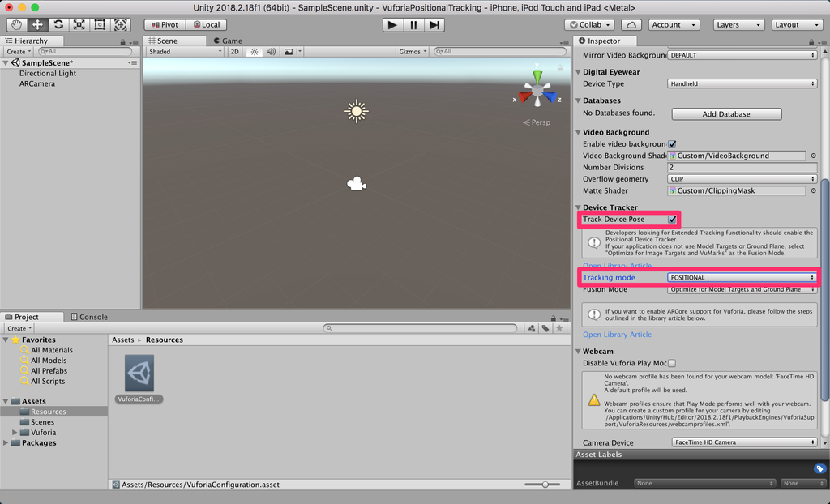Open Create menu in Hierarchy
This screenshot has height=504, width=830.
[19, 51]
